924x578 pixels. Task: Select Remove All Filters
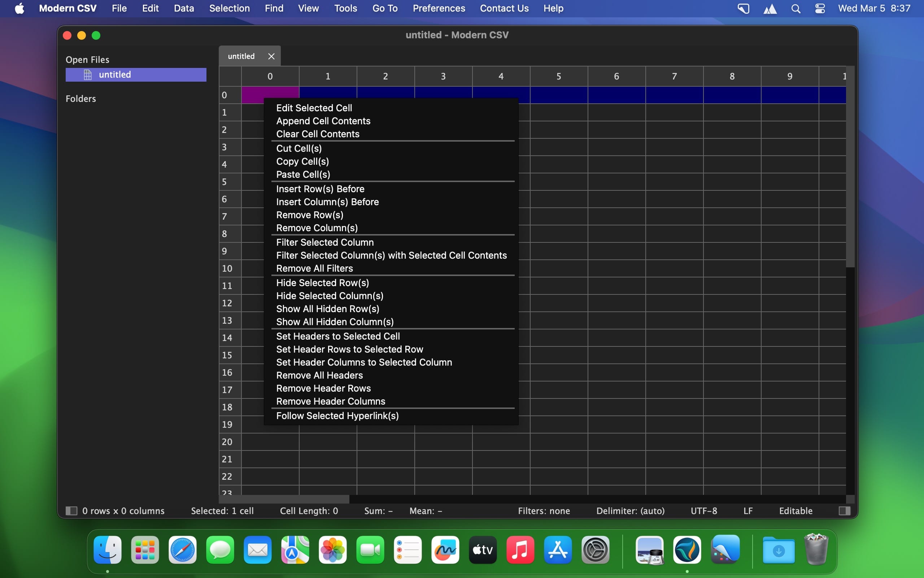click(315, 268)
